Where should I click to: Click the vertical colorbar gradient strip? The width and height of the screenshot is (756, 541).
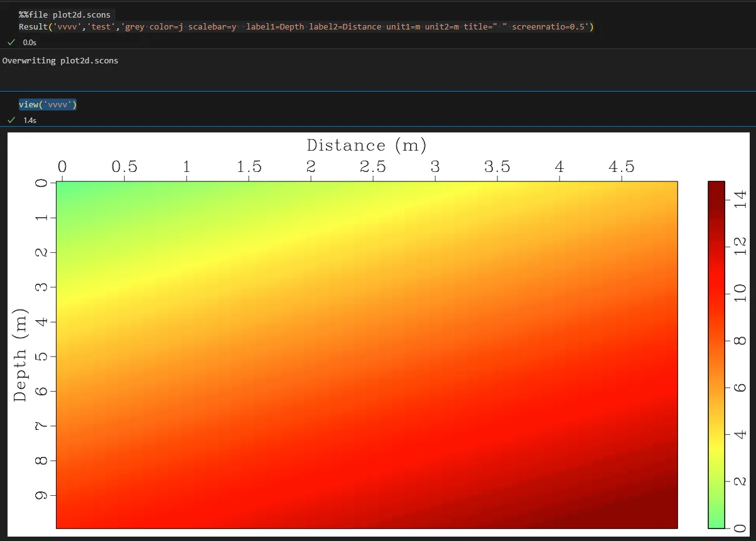point(716,355)
